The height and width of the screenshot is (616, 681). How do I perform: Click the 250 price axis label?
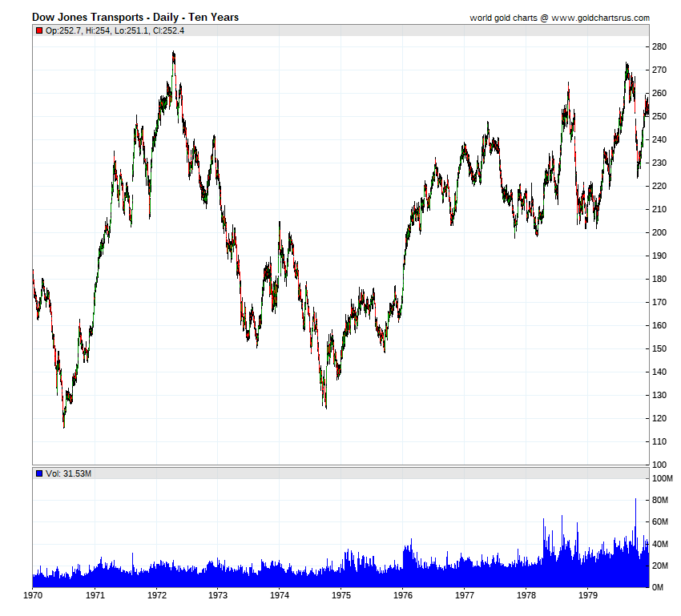(659, 116)
